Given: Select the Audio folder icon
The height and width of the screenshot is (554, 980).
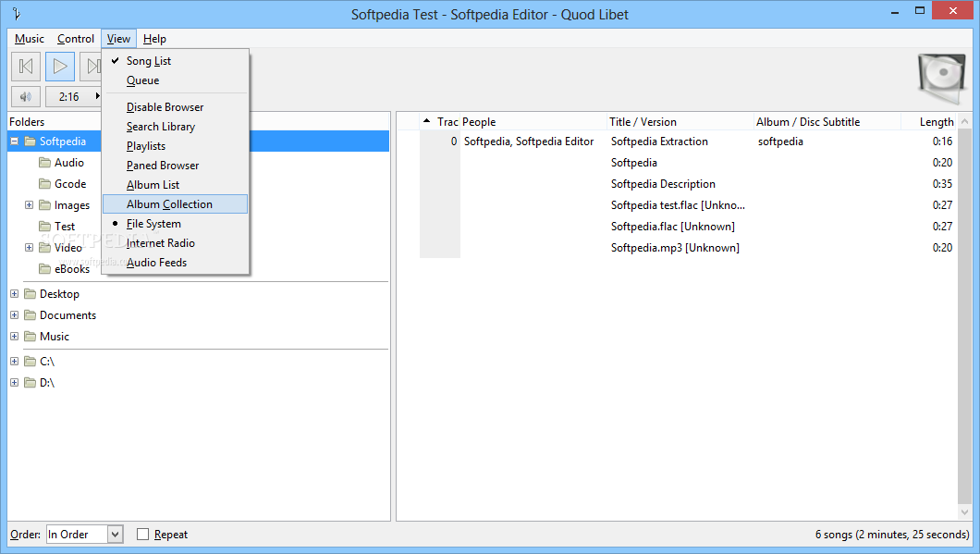Looking at the screenshot, I should pos(45,163).
